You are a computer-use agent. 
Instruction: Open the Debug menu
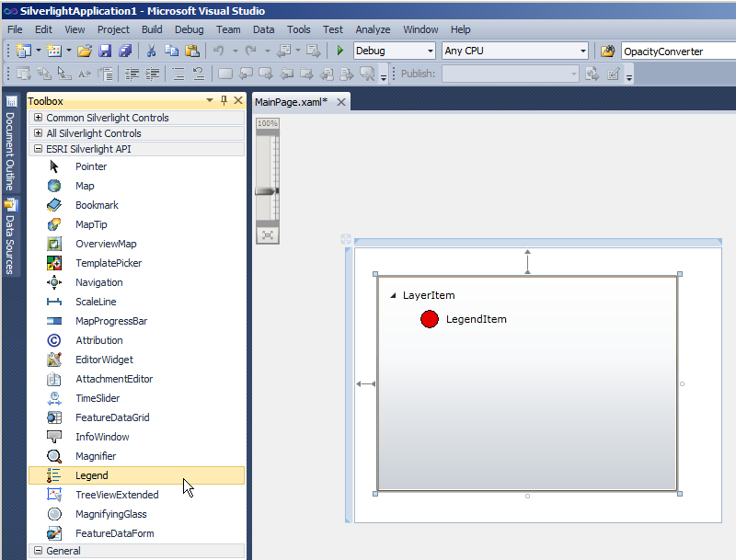[x=189, y=29]
